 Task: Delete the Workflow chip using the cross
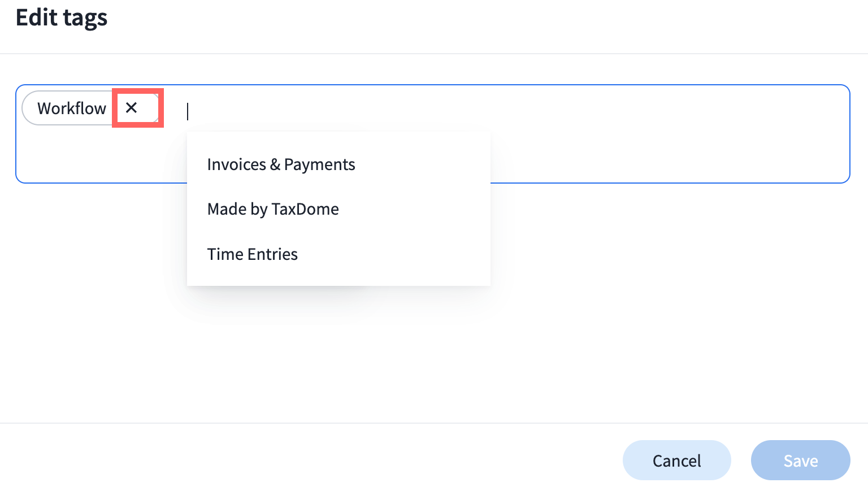(132, 108)
